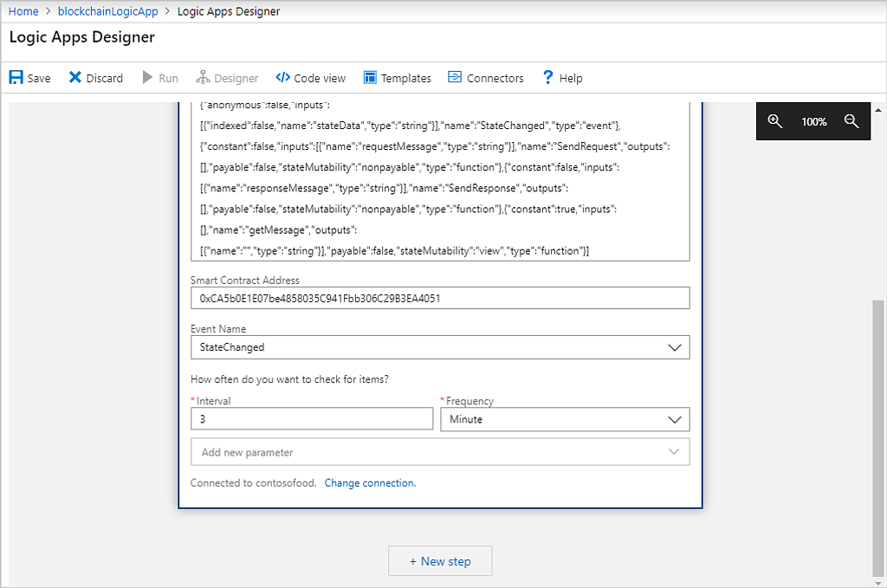Click the vertical scrollbar on the right

pyautogui.click(x=878, y=433)
